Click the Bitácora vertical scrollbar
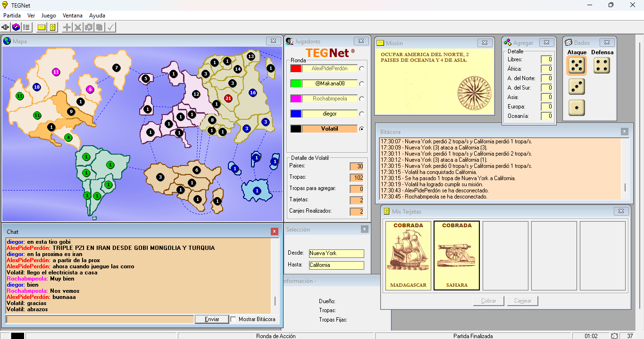Viewport: 644px width, 339px height. (625, 169)
